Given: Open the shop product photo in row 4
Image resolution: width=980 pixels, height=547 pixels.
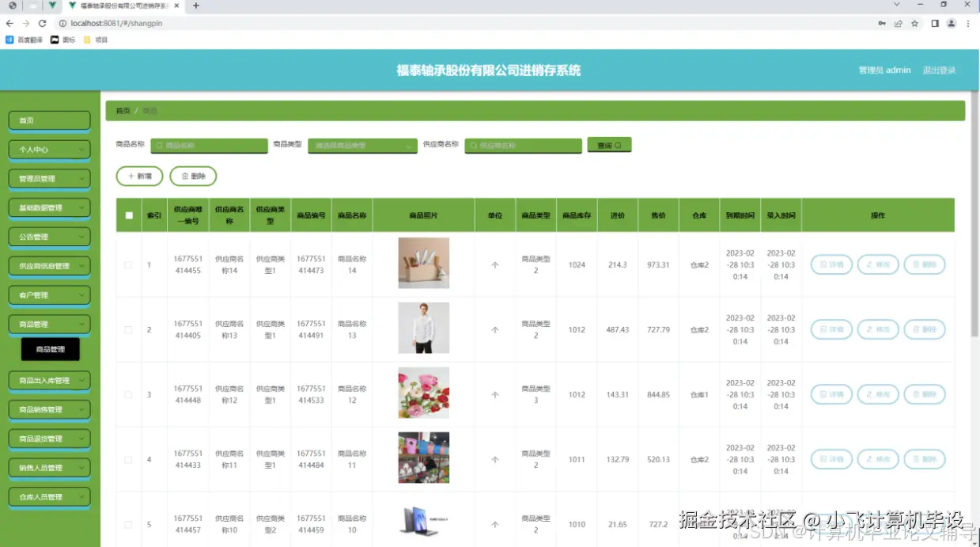Looking at the screenshot, I should pyautogui.click(x=423, y=458).
